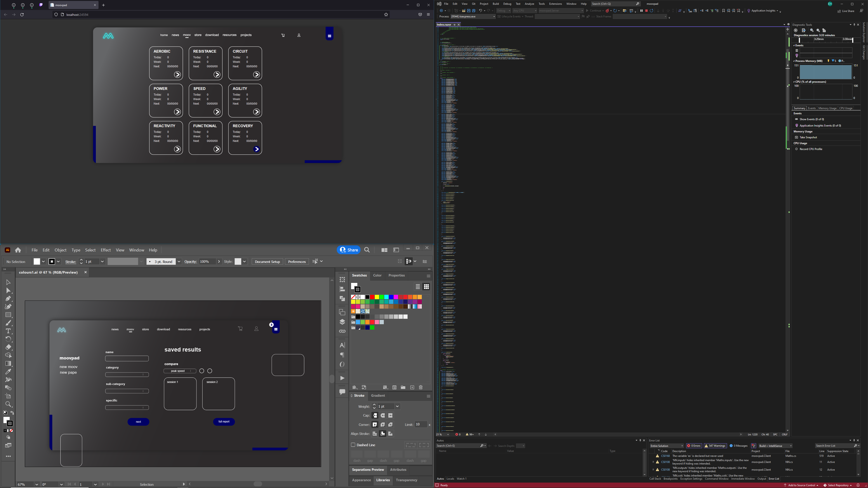The image size is (868, 488).
Task: Select the Gradient tool in Illustrator
Action: click(x=8, y=364)
